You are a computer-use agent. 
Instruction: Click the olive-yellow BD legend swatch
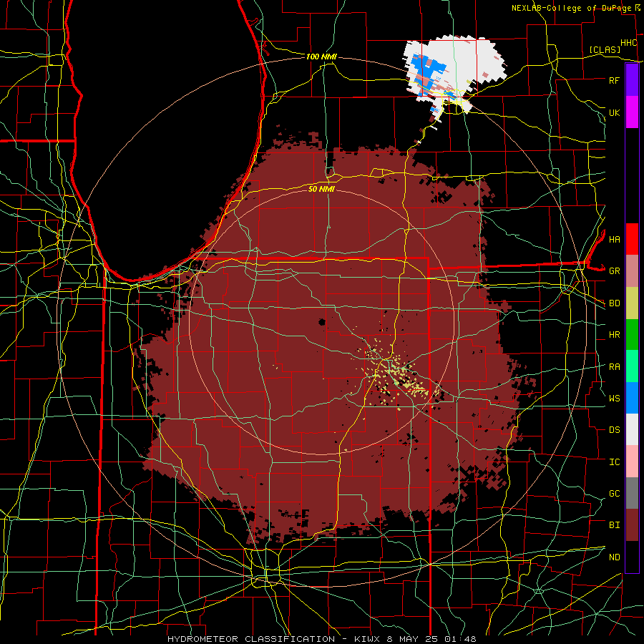click(x=632, y=303)
